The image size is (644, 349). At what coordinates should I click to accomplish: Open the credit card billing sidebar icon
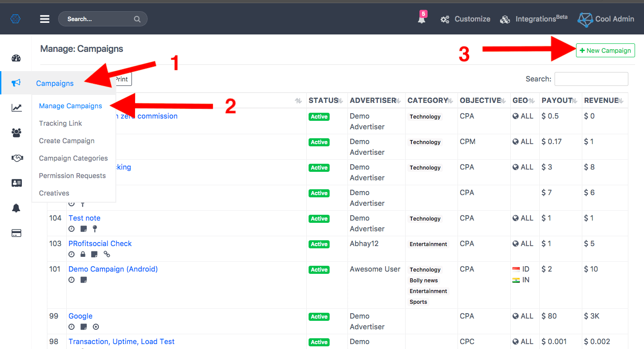click(17, 233)
